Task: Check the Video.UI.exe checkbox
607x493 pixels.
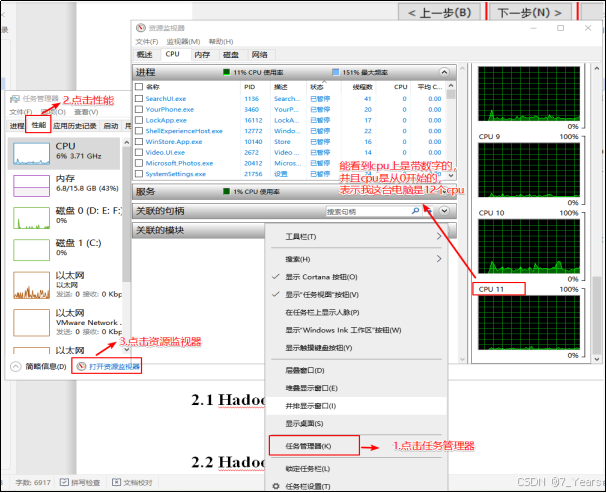Action: coord(139,152)
